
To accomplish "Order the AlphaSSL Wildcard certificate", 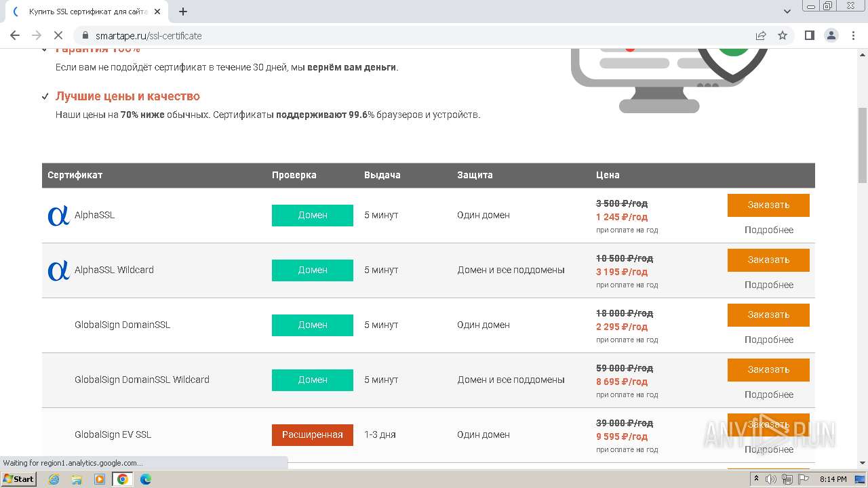I will click(x=768, y=260).
